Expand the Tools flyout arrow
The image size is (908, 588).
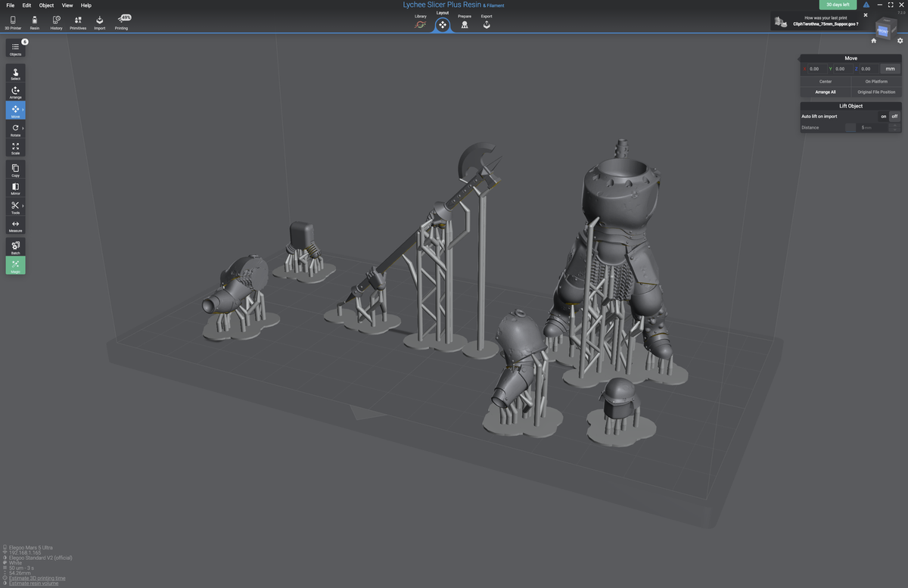click(23, 206)
